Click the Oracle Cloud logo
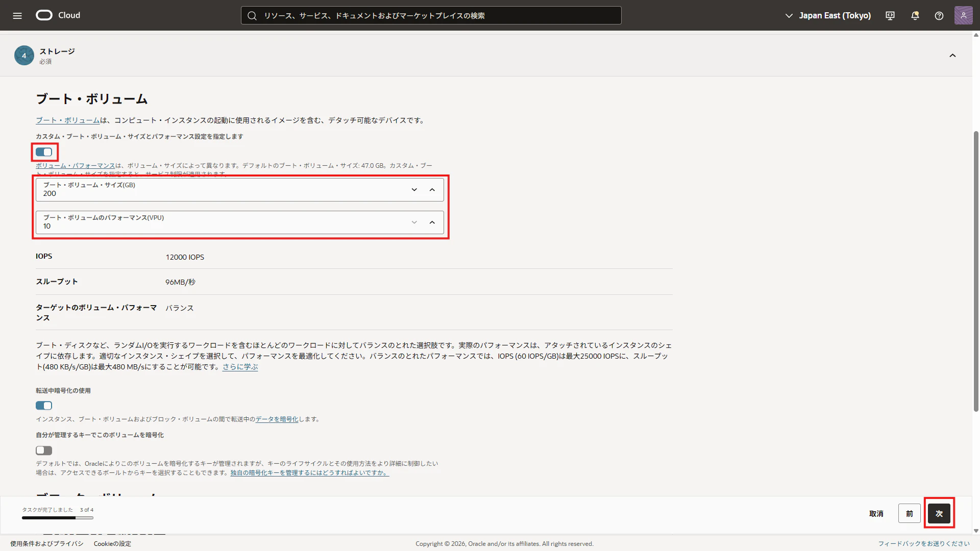This screenshot has width=980, height=551. (58, 15)
